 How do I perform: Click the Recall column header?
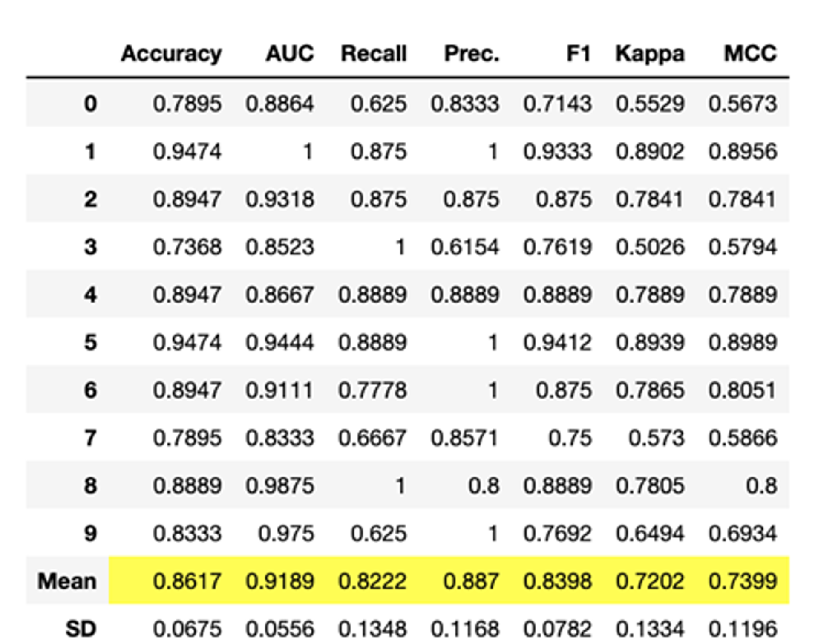click(x=374, y=54)
